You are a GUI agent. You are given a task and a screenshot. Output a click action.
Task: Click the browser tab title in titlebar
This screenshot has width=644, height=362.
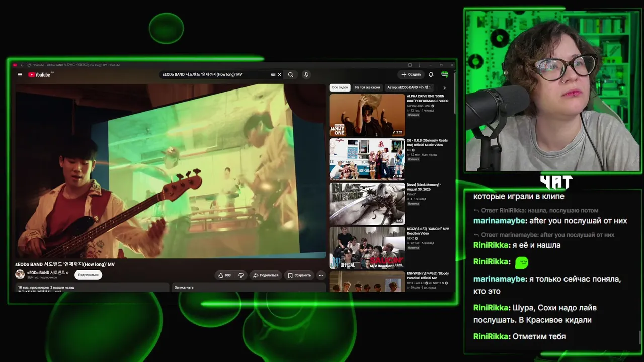coord(77,65)
